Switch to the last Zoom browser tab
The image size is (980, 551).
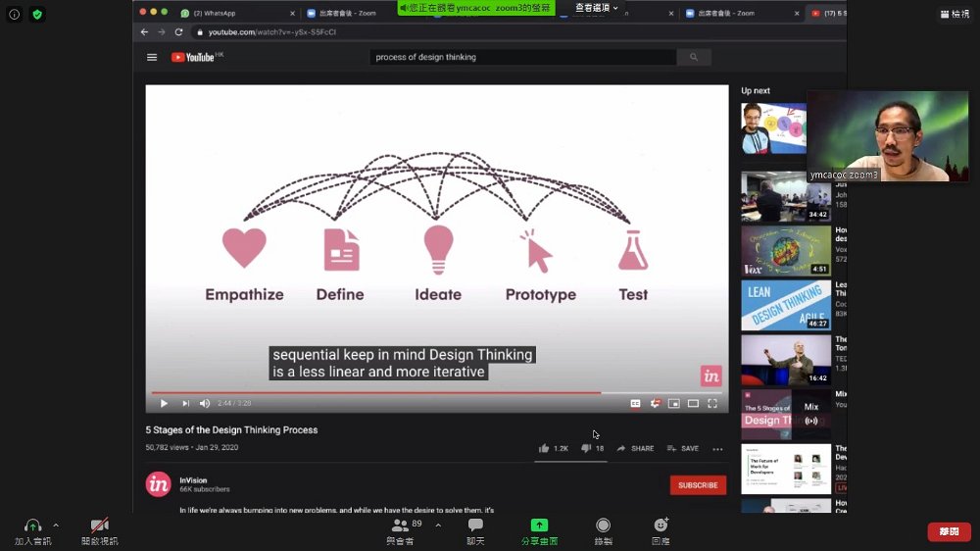pos(741,13)
